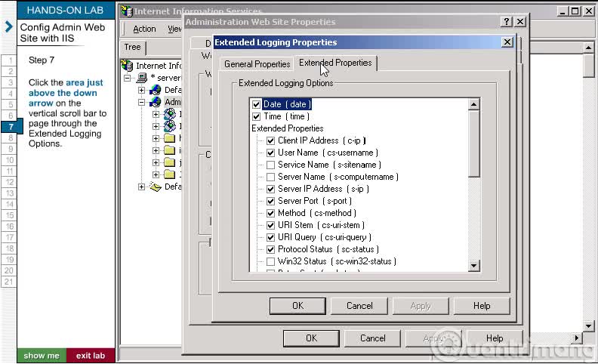598x364 pixels.
Task: Enable Win32 Status ( sc-win32-status ) logging
Action: (x=270, y=262)
